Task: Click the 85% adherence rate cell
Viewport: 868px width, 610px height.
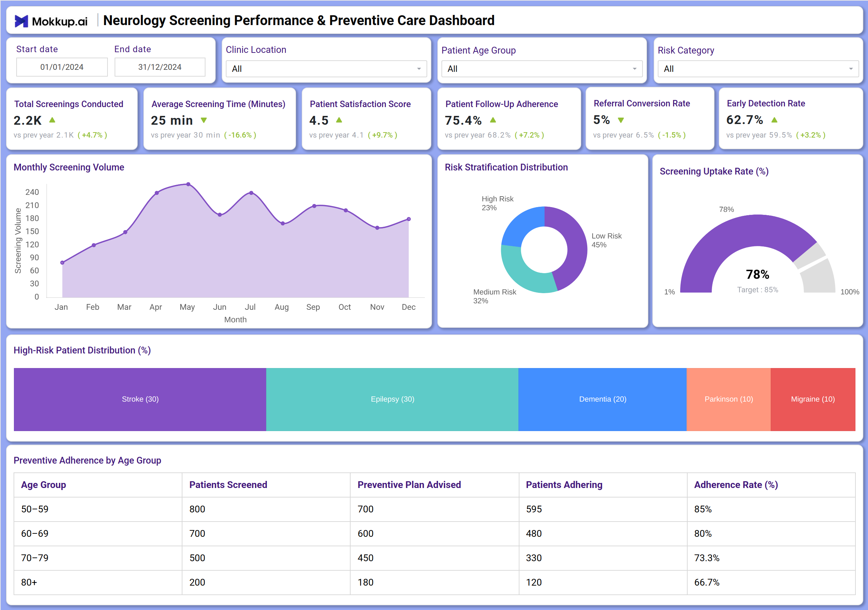Action: coord(771,509)
